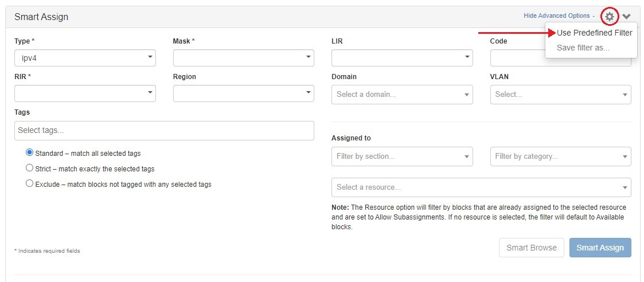The height and width of the screenshot is (282, 644).
Task: Open the Filter by category dropdown
Action: pyautogui.click(x=560, y=156)
